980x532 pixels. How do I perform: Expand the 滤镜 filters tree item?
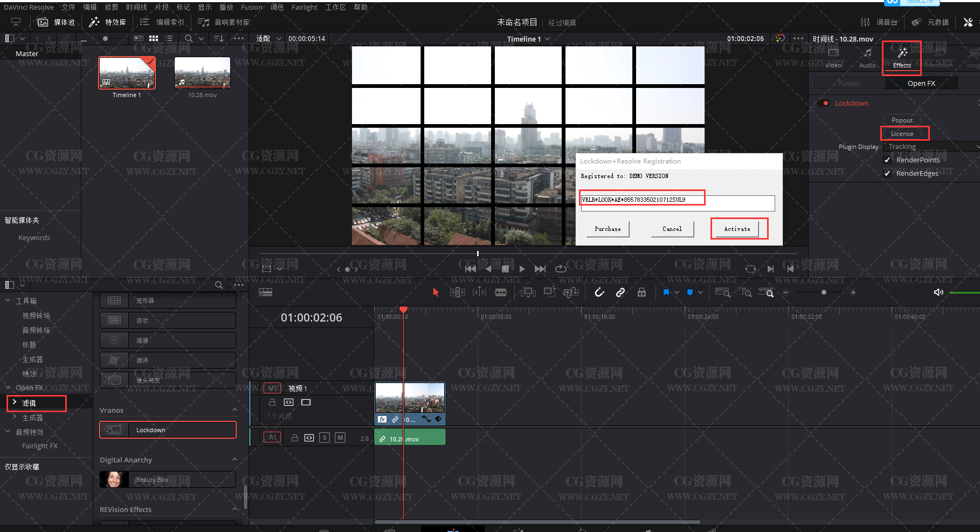pyautogui.click(x=15, y=403)
